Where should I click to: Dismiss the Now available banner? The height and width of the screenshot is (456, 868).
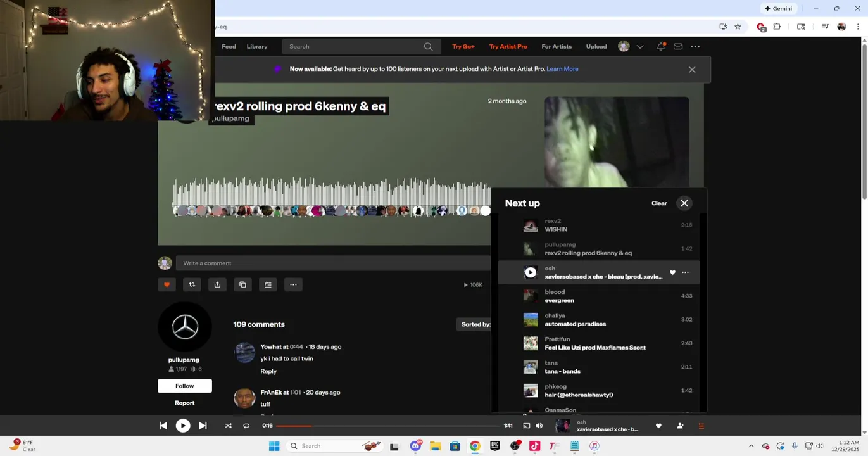[692, 70]
